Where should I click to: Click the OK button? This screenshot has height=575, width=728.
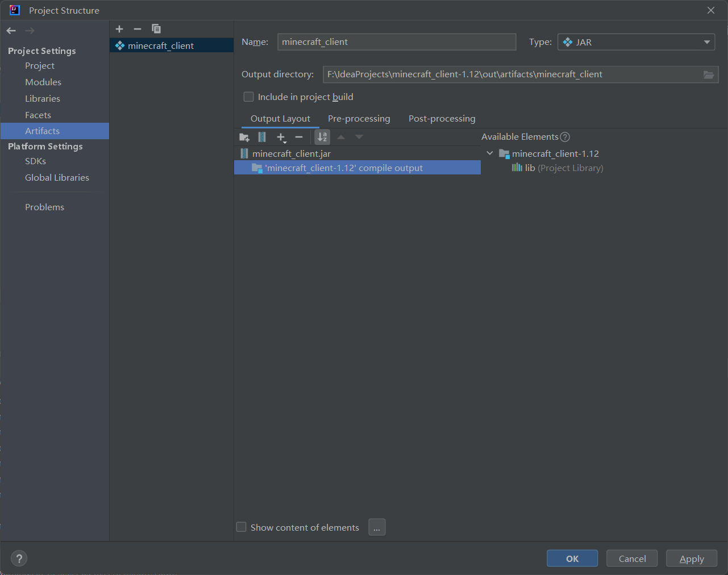coord(572,559)
